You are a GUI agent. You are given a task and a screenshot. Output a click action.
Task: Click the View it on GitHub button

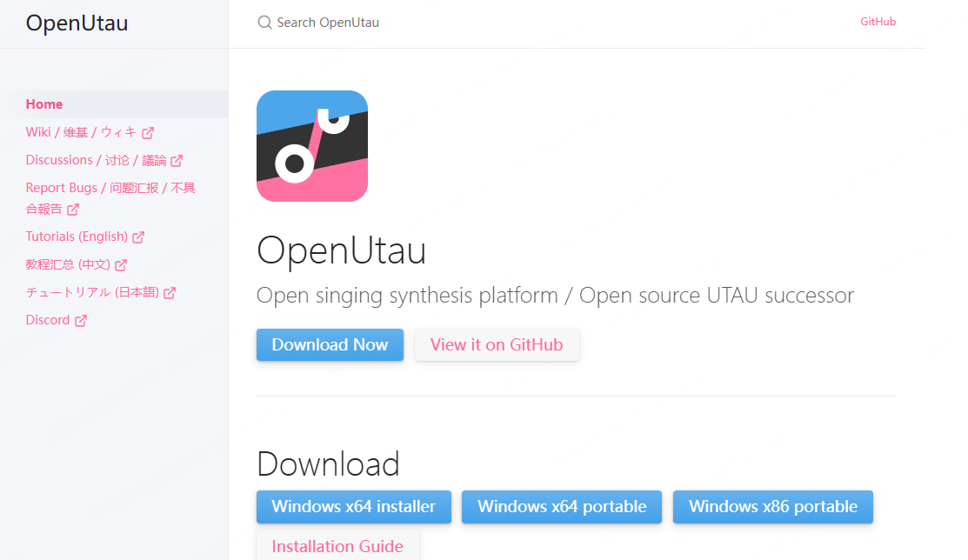(497, 344)
